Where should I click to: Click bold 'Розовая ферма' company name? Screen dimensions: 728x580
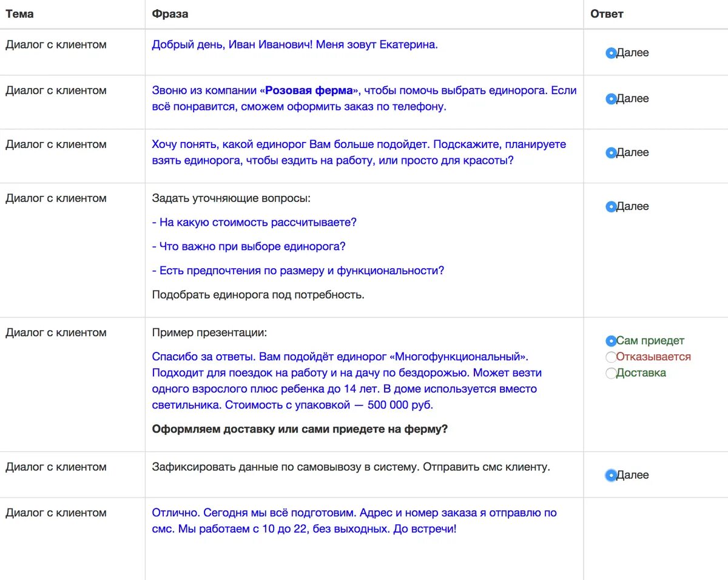(309, 90)
